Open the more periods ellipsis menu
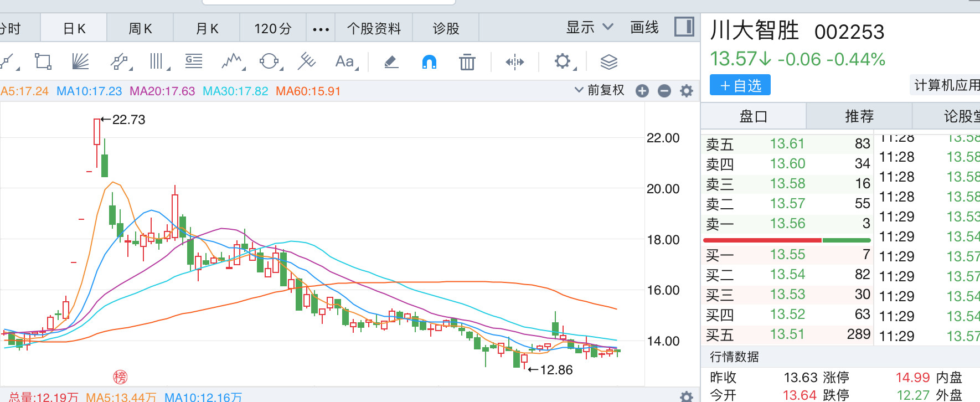Image resolution: width=980 pixels, height=402 pixels. [321, 29]
